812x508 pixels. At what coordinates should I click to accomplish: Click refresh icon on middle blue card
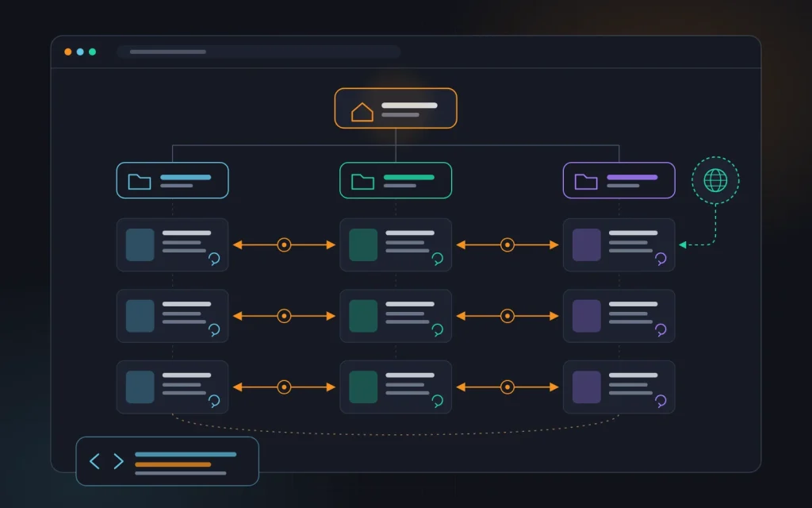coord(214,329)
